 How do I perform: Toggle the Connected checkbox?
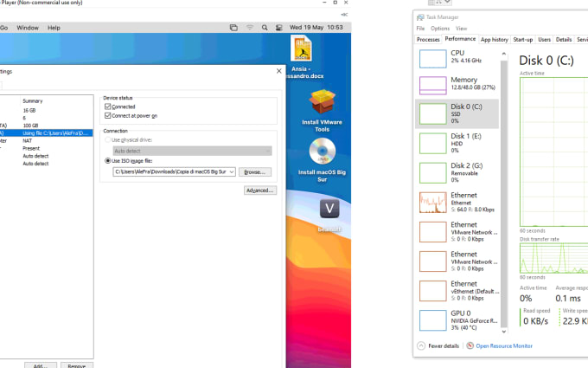tap(107, 107)
